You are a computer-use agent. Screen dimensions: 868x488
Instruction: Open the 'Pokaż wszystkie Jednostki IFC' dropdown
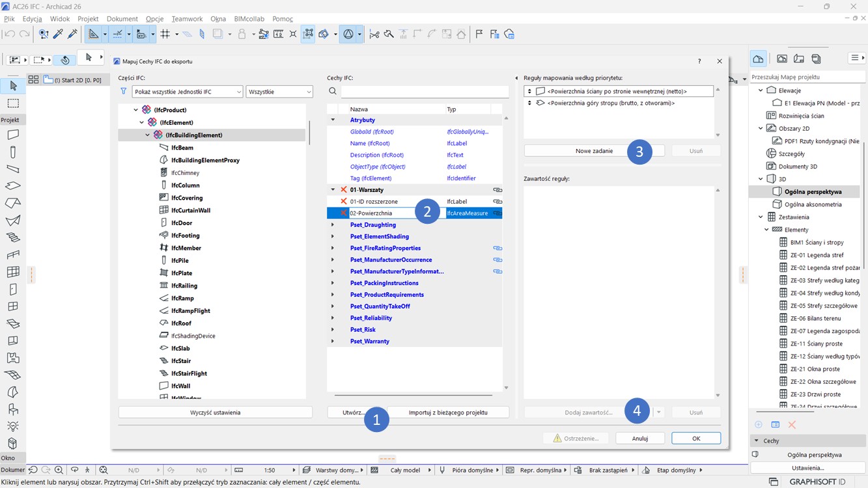pos(187,92)
